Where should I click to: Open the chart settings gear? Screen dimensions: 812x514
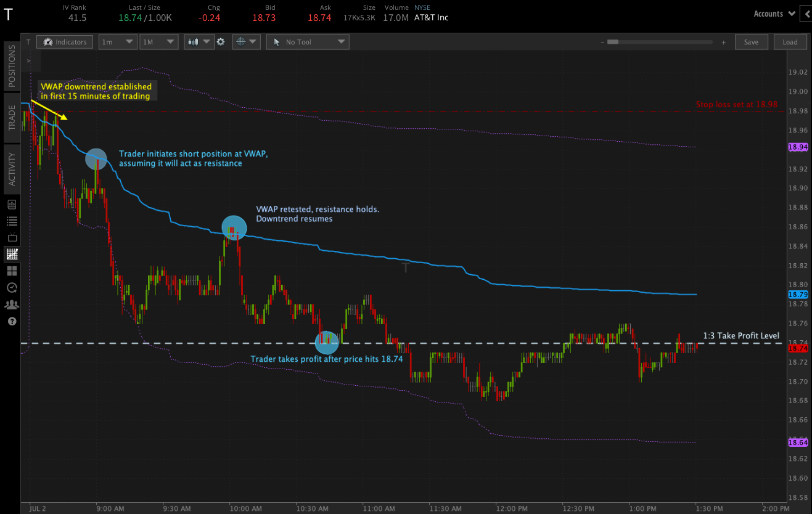[x=221, y=41]
